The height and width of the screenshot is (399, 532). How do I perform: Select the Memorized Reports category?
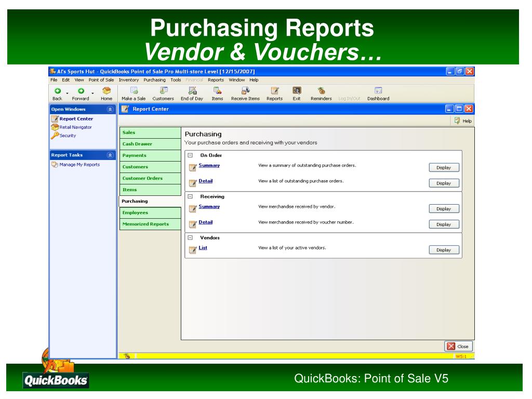click(x=150, y=224)
